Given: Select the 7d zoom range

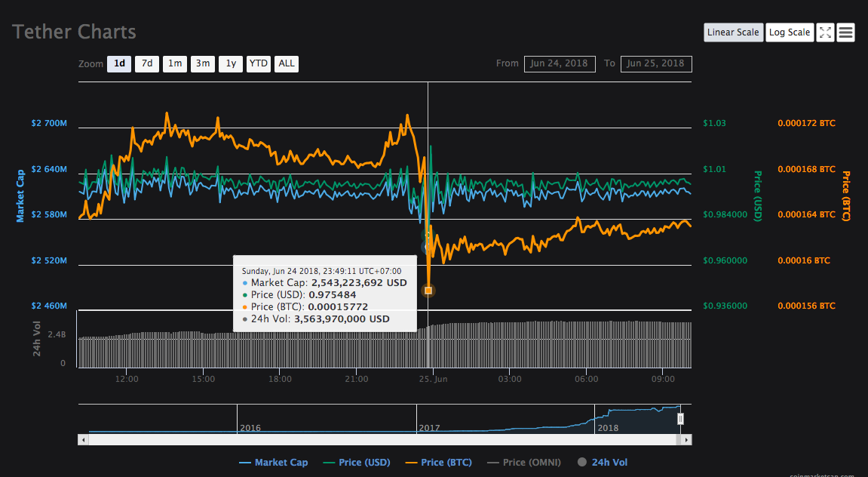Looking at the screenshot, I should [x=147, y=63].
